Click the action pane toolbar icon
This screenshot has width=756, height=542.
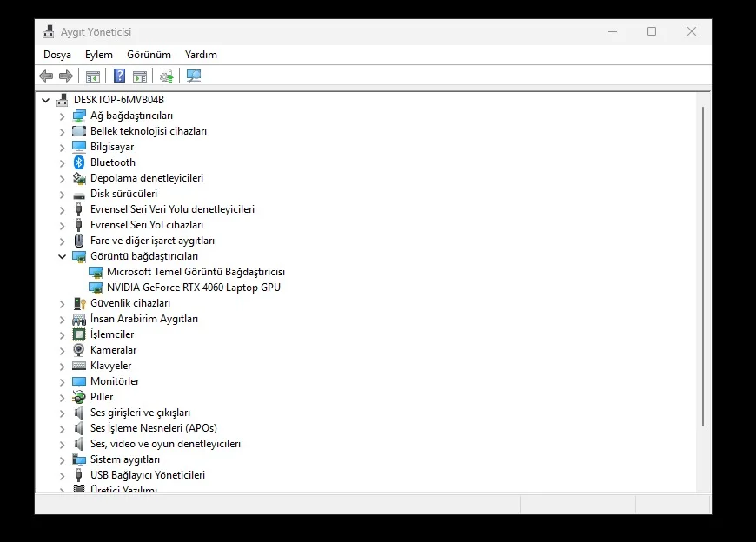tap(140, 76)
